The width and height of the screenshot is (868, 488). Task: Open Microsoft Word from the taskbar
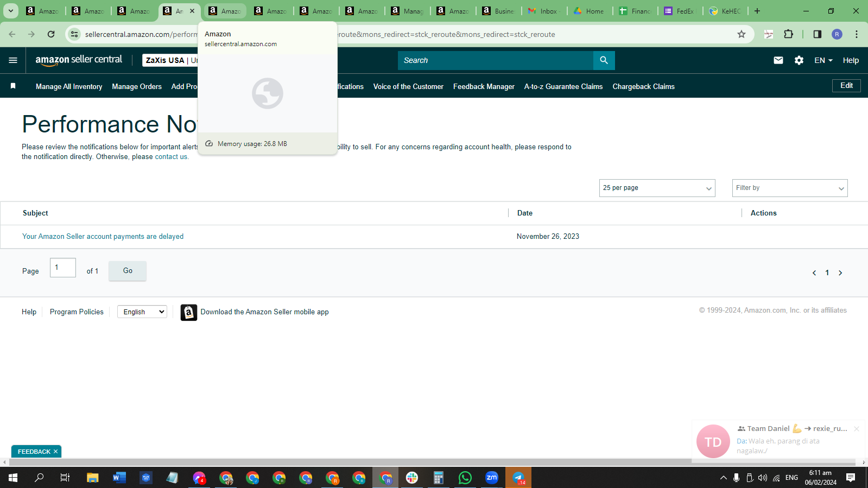click(x=119, y=478)
